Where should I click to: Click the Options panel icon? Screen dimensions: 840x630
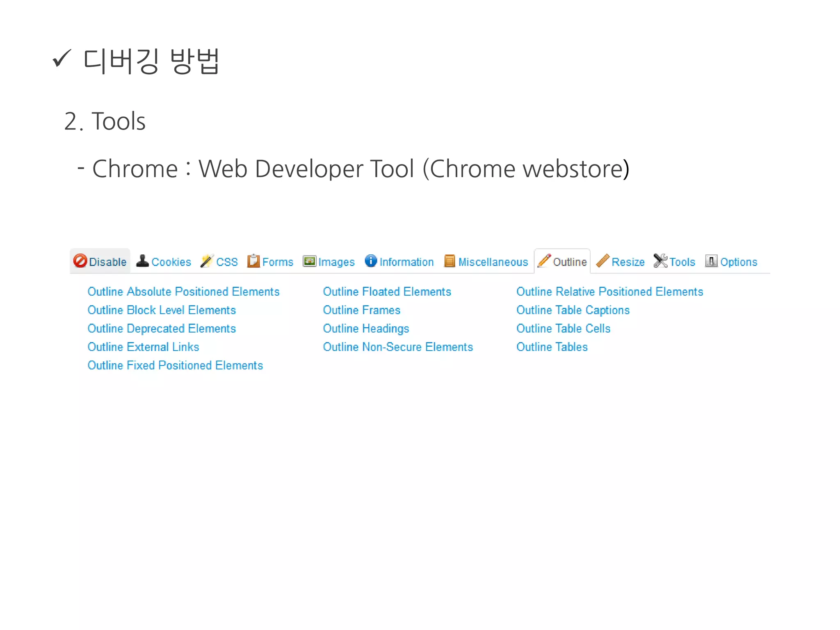point(711,261)
